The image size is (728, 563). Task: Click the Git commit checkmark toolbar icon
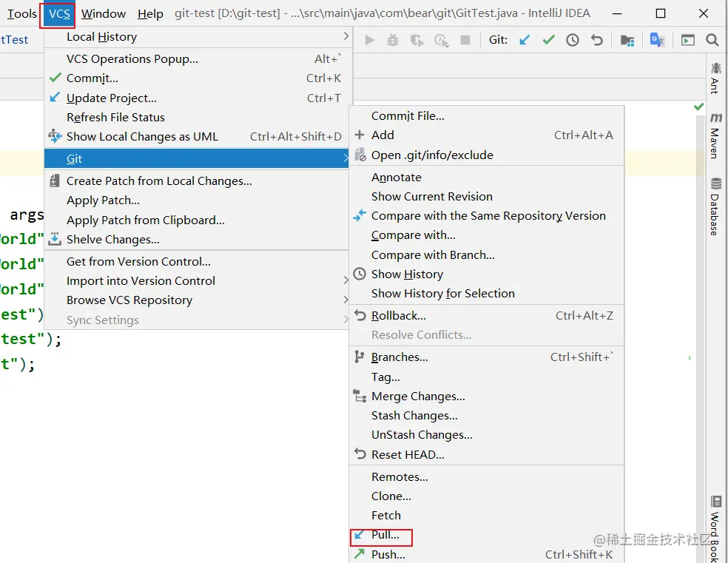click(548, 40)
